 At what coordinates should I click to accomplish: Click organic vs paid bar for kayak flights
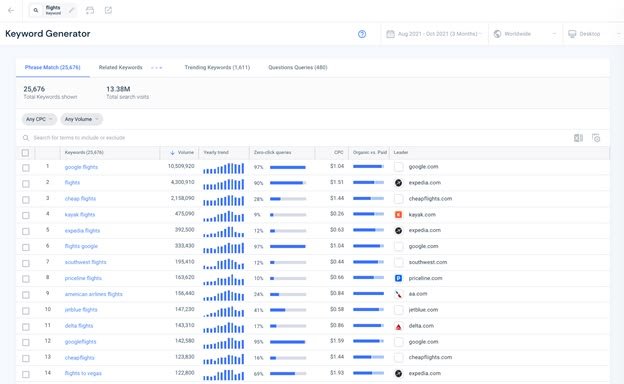pyautogui.click(x=369, y=214)
